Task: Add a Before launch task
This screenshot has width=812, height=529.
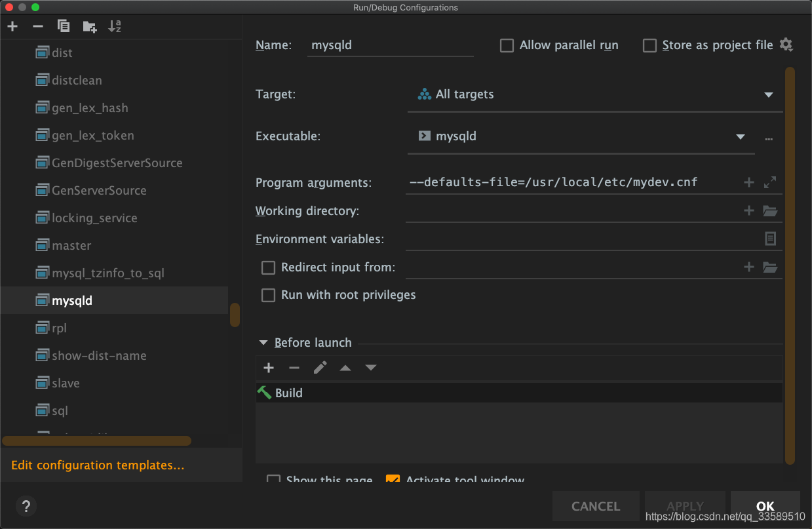Action: pos(269,368)
